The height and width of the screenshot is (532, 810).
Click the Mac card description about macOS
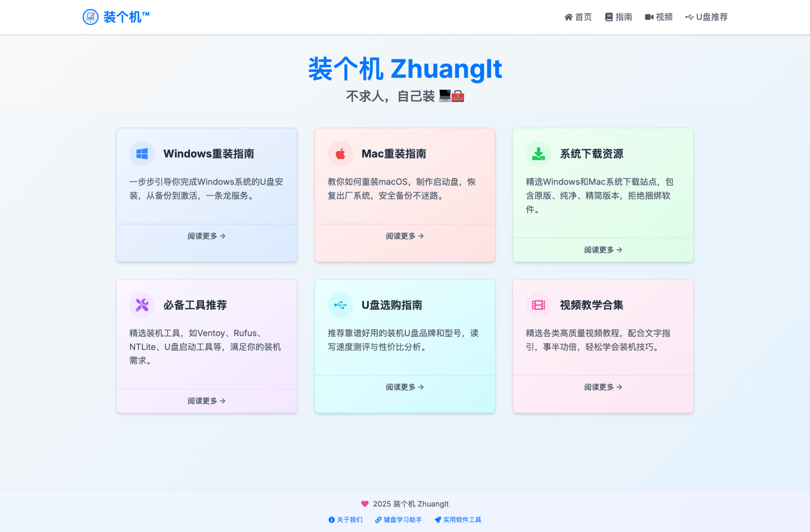click(402, 189)
